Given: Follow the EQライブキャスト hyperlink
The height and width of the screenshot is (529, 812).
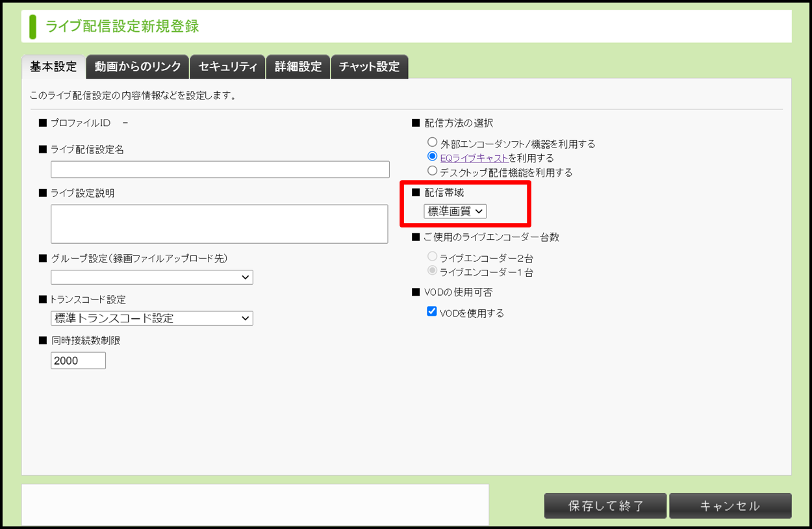Looking at the screenshot, I should (x=474, y=158).
